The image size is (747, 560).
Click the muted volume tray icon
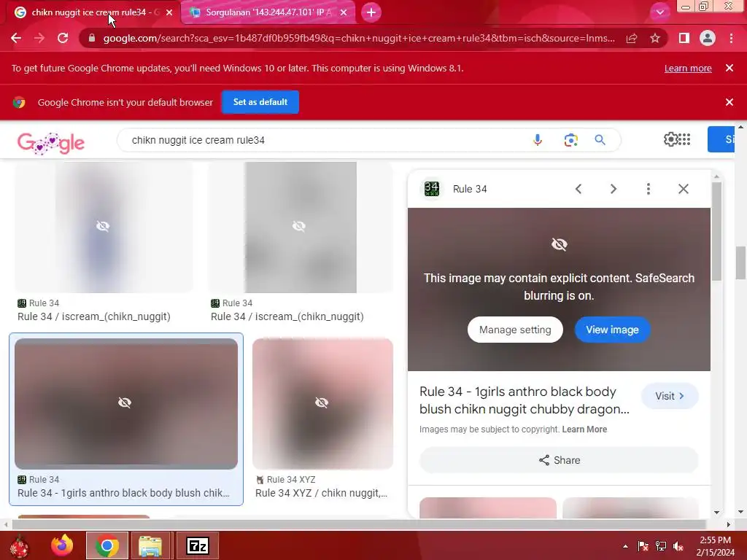(x=678, y=546)
